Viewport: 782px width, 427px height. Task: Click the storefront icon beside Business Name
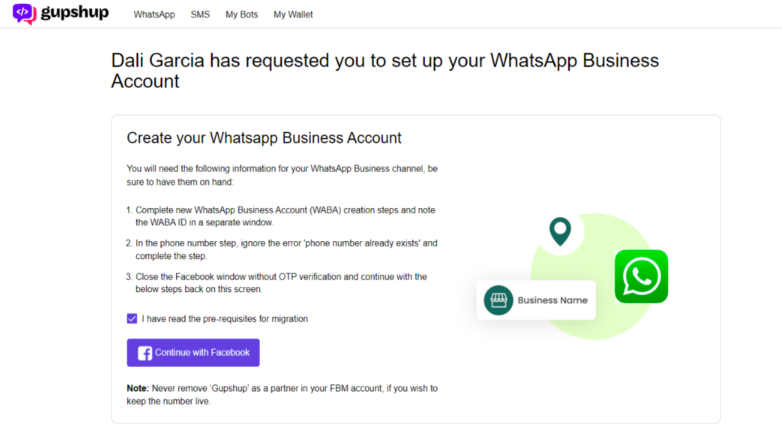click(498, 300)
